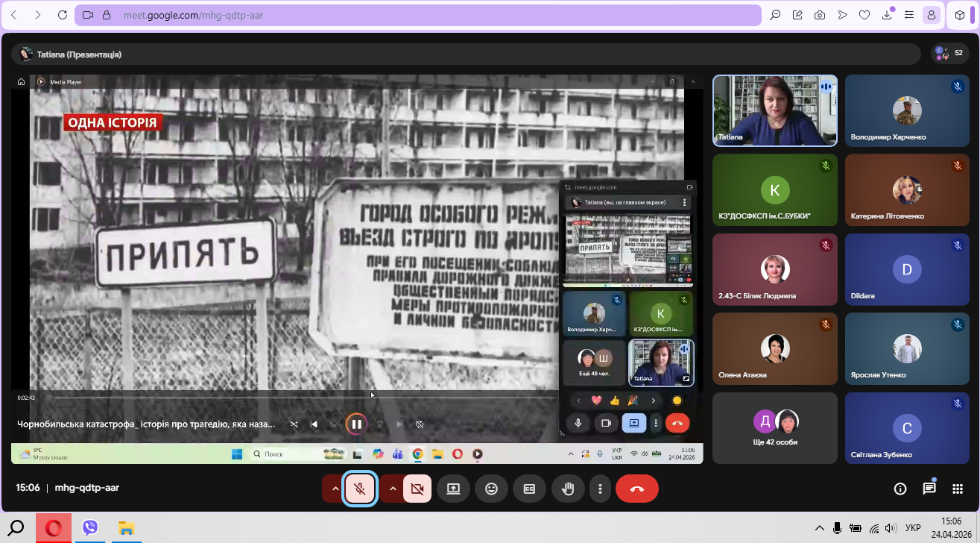Unmute the microphone in Meet toolbar

tap(360, 489)
